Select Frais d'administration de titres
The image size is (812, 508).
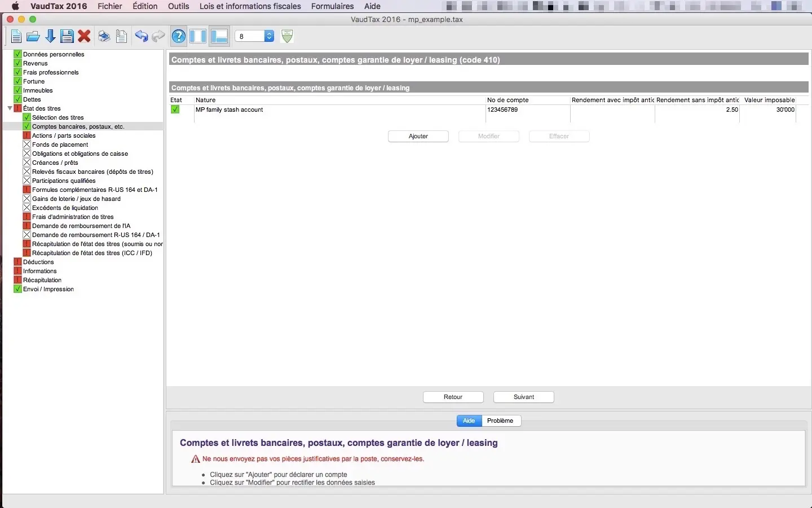click(x=73, y=217)
